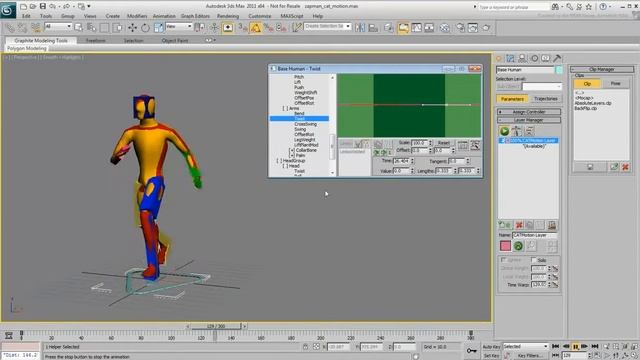
Task: Toggle the CATMotion Layer row checkbox
Action: [x=502, y=140]
